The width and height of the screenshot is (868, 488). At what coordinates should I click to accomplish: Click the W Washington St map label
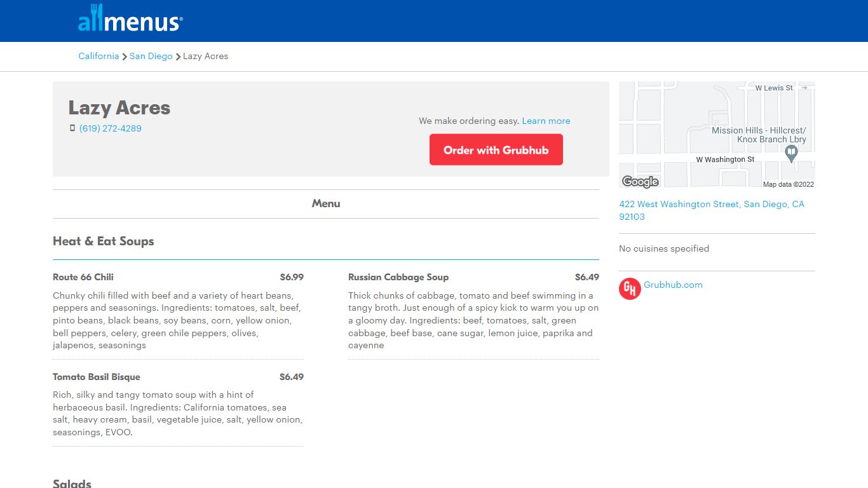tap(725, 159)
